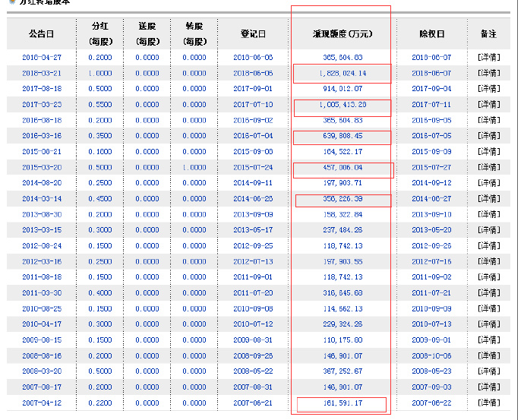
Task: Open details link for the 2015-03-20 row
Action: 488,167
